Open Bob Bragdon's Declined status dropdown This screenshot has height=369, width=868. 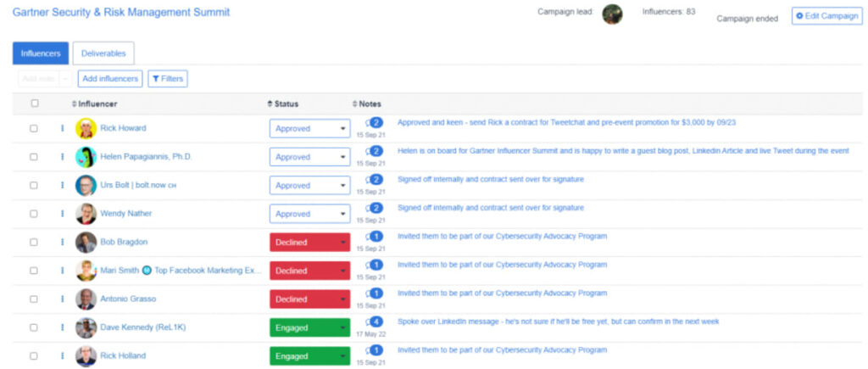pos(310,242)
